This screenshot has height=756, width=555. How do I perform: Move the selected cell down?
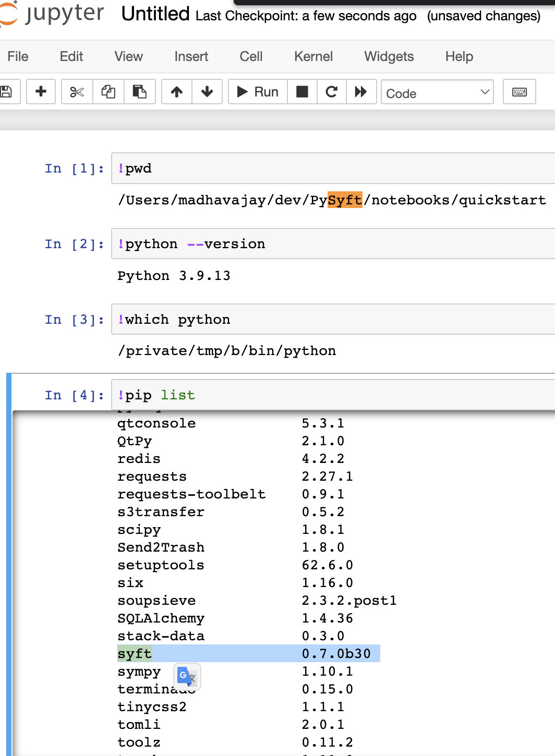[207, 91]
